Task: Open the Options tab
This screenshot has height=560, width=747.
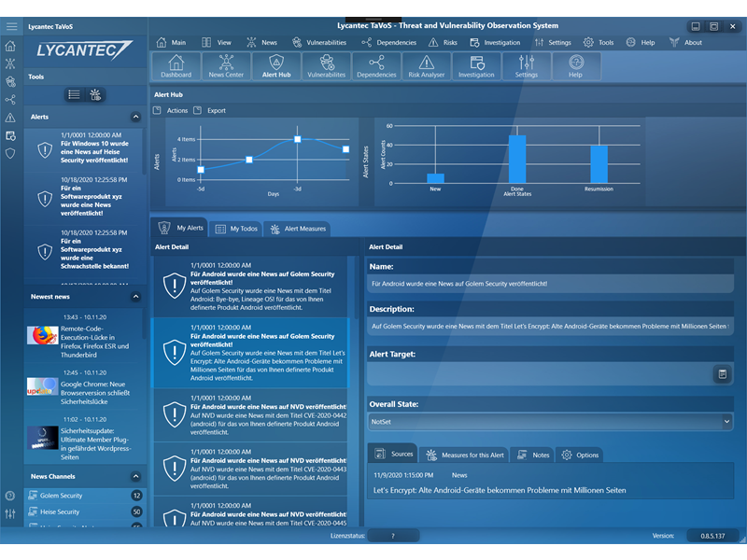Action: pos(580,455)
